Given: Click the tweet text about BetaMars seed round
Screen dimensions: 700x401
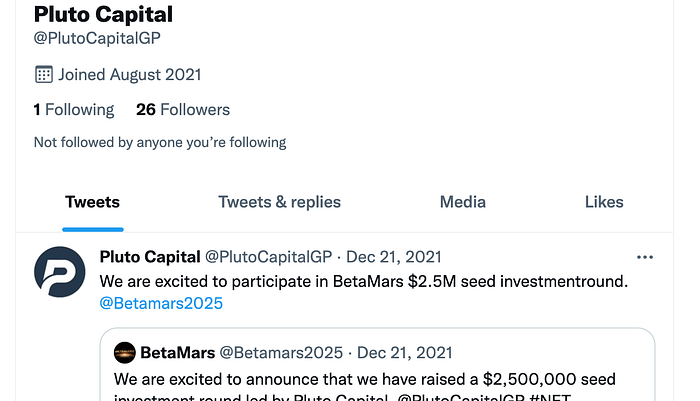Looking at the screenshot, I should [x=364, y=282].
